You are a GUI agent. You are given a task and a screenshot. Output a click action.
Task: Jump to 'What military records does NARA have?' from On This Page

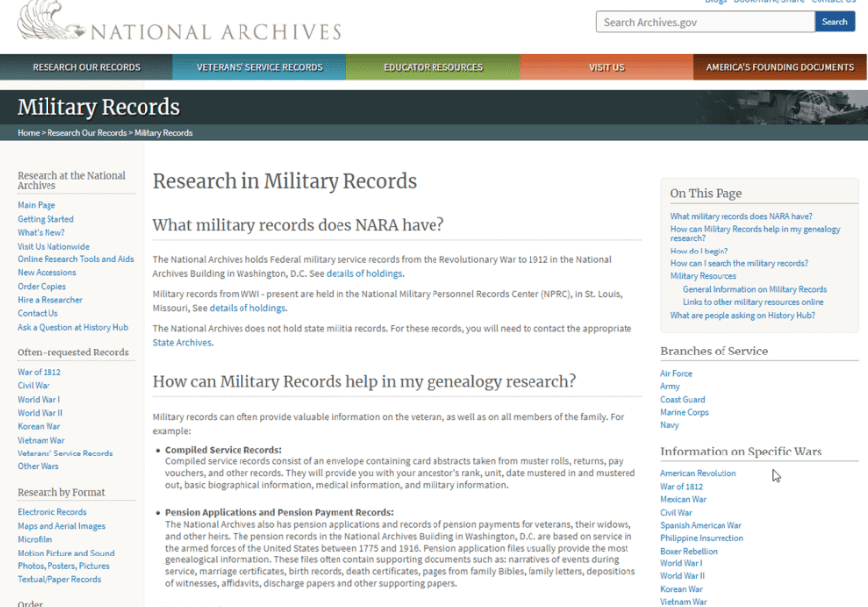[x=741, y=216]
